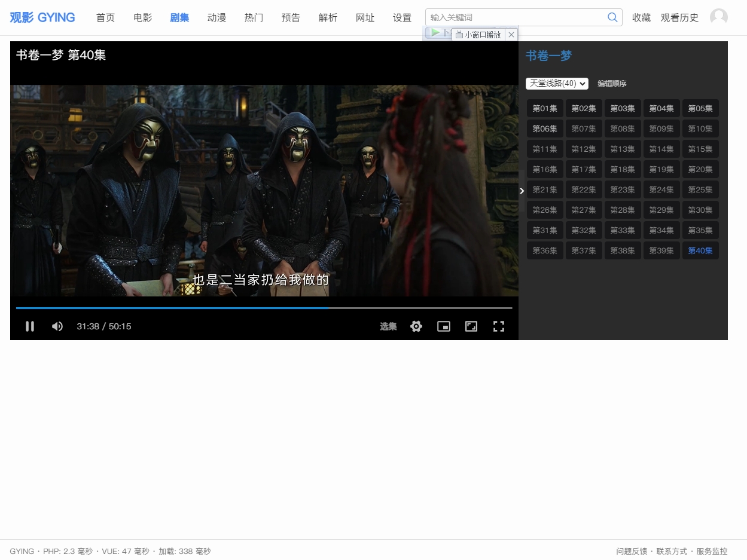Image resolution: width=747 pixels, height=560 pixels.
Task: Play episode 第24集
Action: tap(661, 189)
